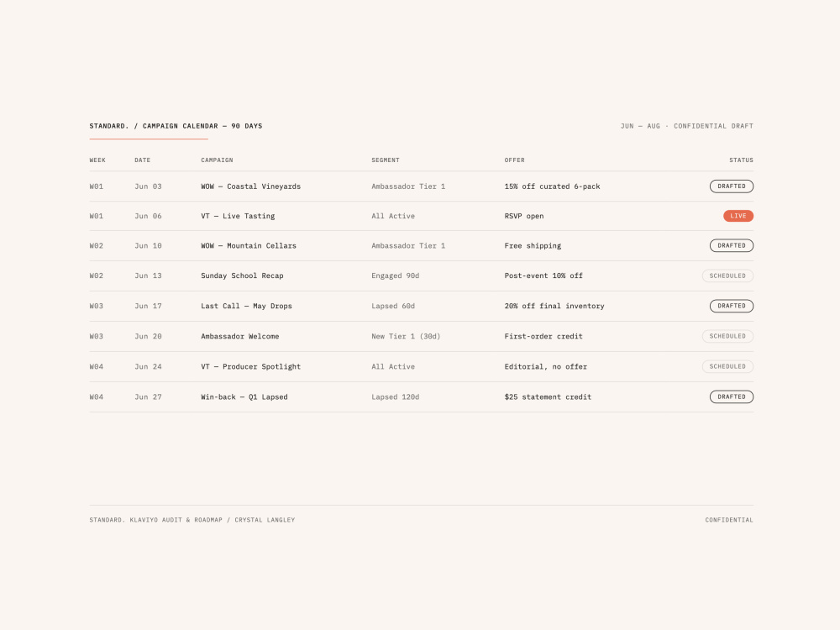Click the DRAFTED badge for Win-back row
The height and width of the screenshot is (630, 840).
(732, 397)
